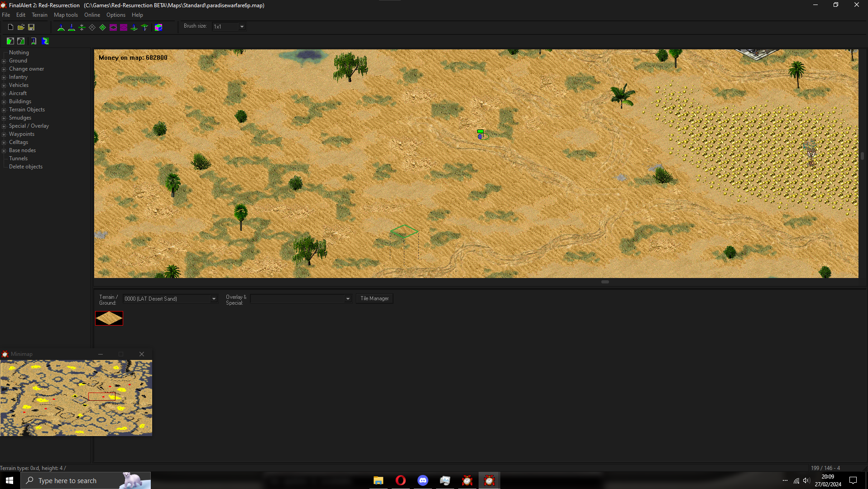Viewport: 868px width, 489px height.
Task: Expand the Ground tree node
Action: [4, 61]
